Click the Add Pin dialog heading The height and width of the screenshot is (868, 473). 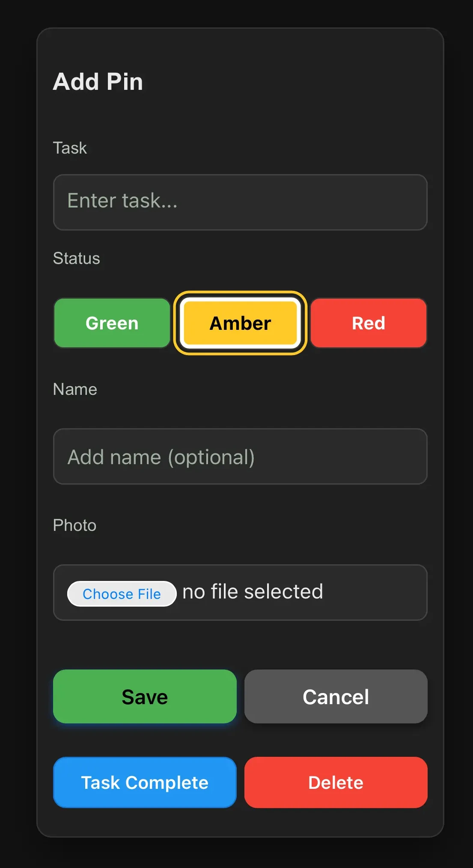click(x=98, y=81)
